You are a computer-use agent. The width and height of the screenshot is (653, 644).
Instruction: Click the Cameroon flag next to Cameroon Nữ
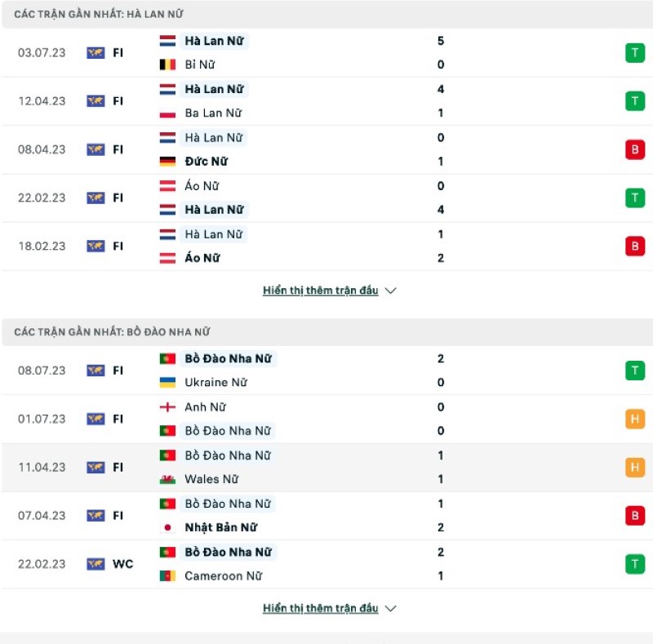[167, 576]
